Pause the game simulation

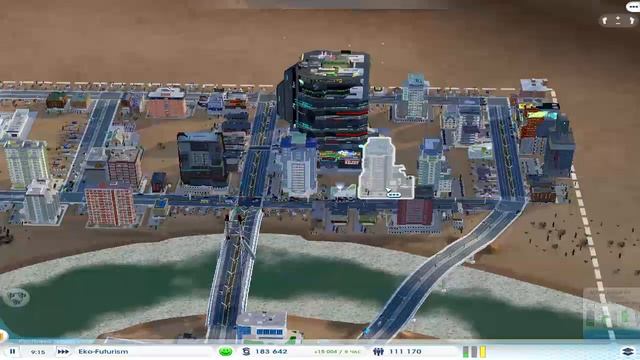tap(12, 351)
